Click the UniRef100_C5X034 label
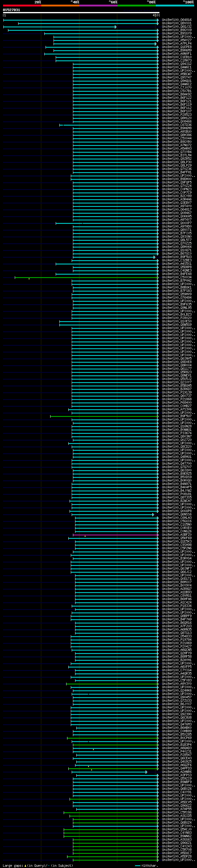The height and width of the screenshot is (868, 197). tap(176, 277)
